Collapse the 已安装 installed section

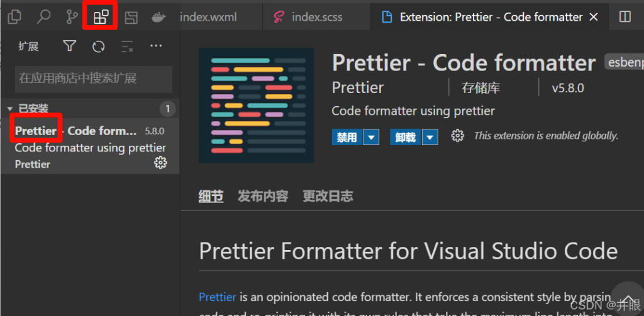tap(10, 109)
